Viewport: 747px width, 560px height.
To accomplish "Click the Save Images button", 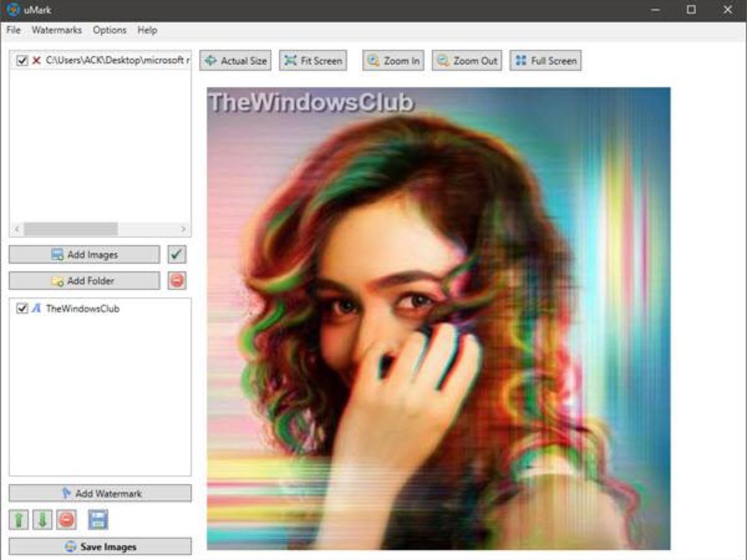I will [100, 546].
